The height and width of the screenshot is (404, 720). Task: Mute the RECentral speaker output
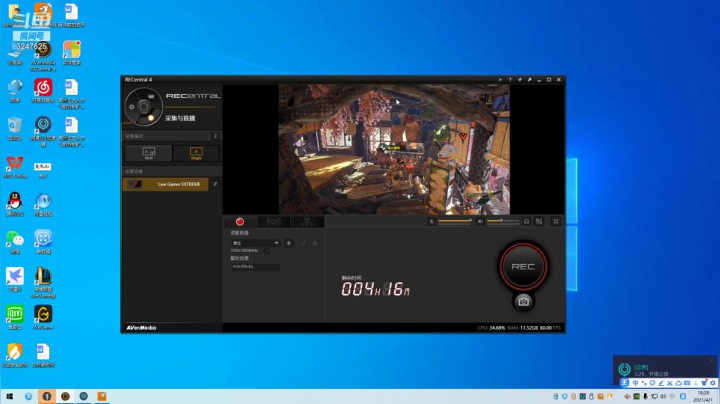click(480, 221)
